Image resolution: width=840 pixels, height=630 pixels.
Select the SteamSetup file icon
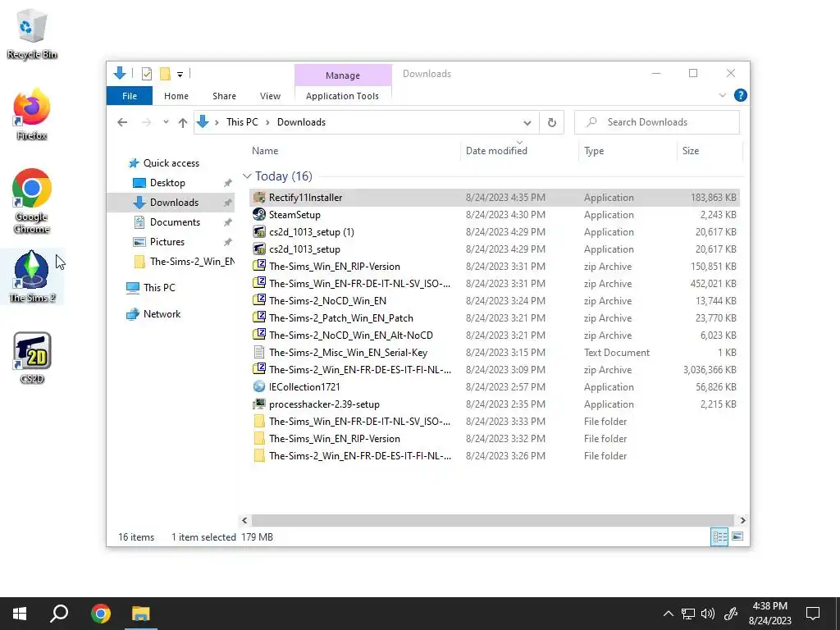259,215
